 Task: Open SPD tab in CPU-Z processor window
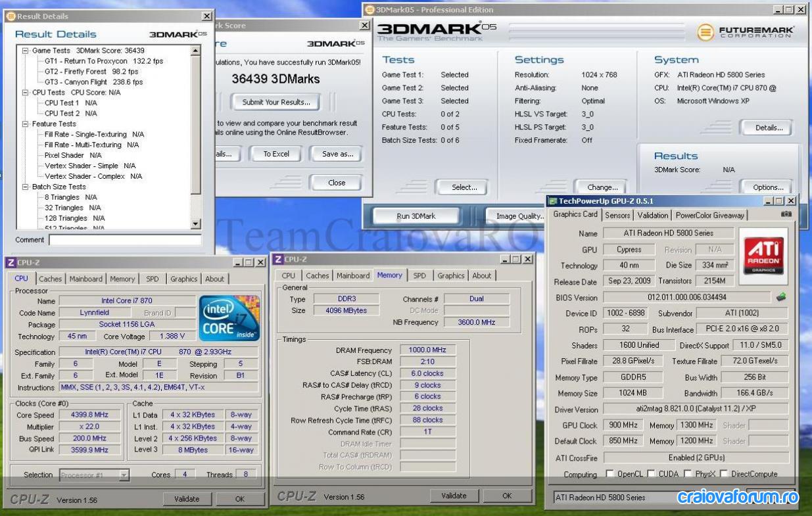153,279
